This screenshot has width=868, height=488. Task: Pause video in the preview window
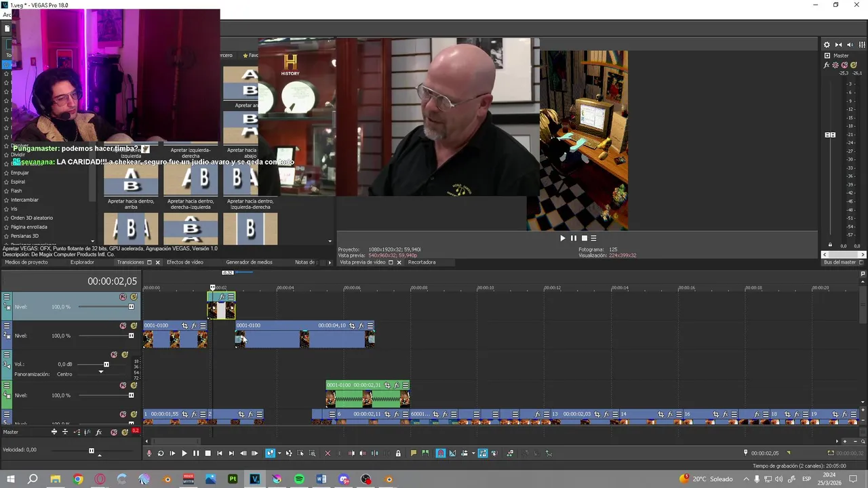[x=573, y=238]
